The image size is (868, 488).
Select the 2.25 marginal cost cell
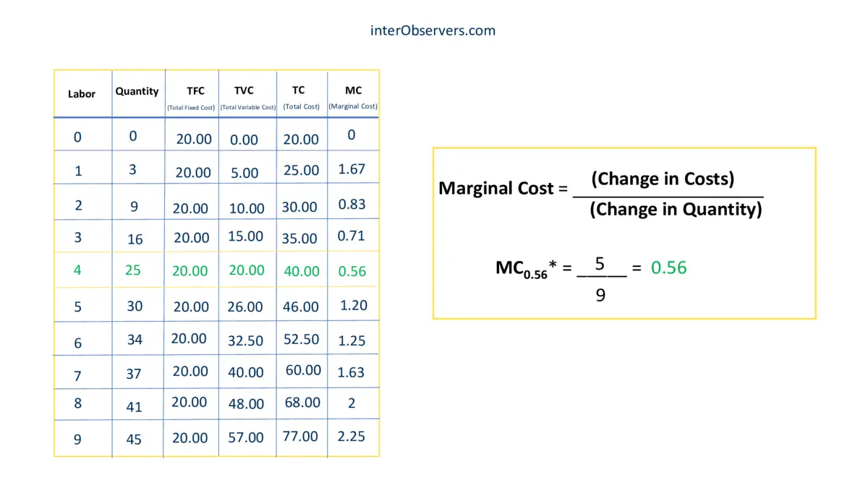tap(352, 436)
